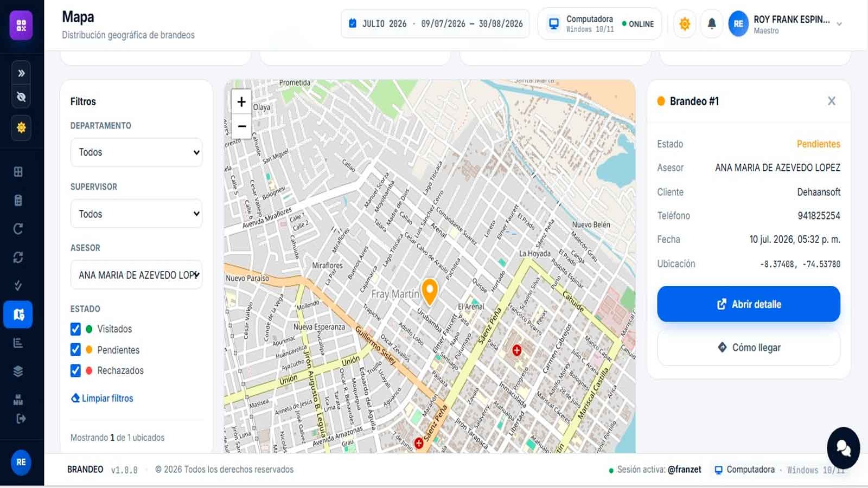Viewport: 868px width, 488px height.
Task: Expand the sidebar with double chevron
Action: 21,73
